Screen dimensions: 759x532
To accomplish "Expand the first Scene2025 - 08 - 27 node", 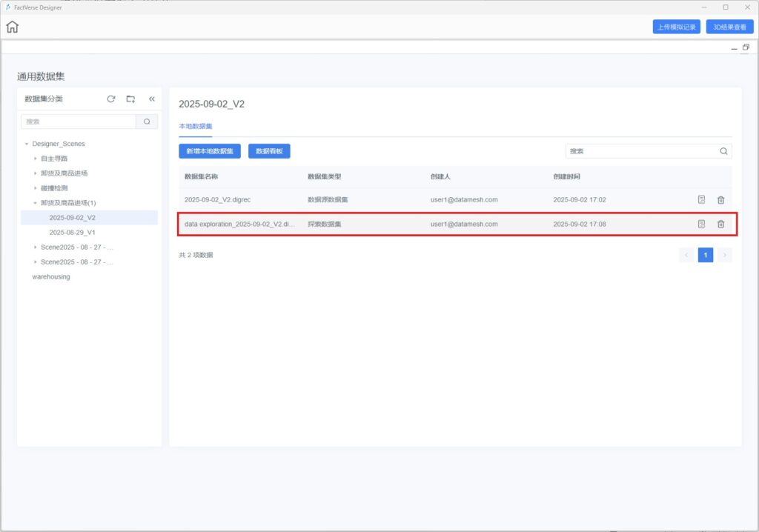I will (x=36, y=247).
